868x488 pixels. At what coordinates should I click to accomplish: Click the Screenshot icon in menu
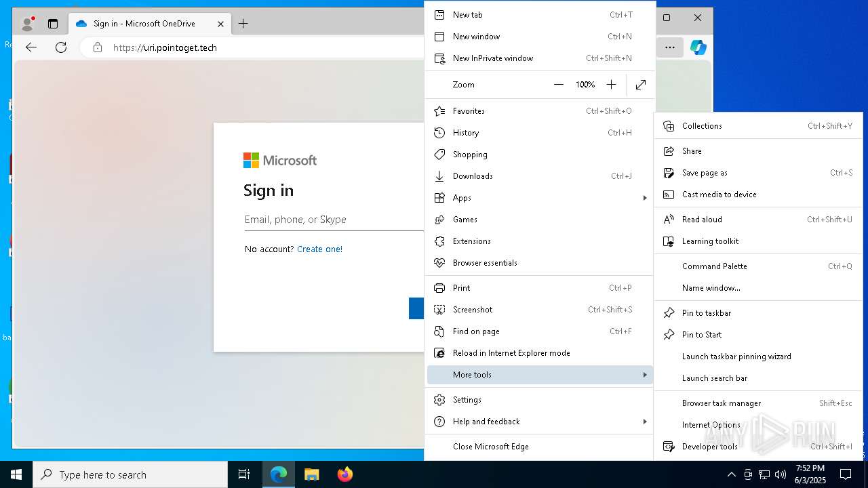pyautogui.click(x=439, y=309)
